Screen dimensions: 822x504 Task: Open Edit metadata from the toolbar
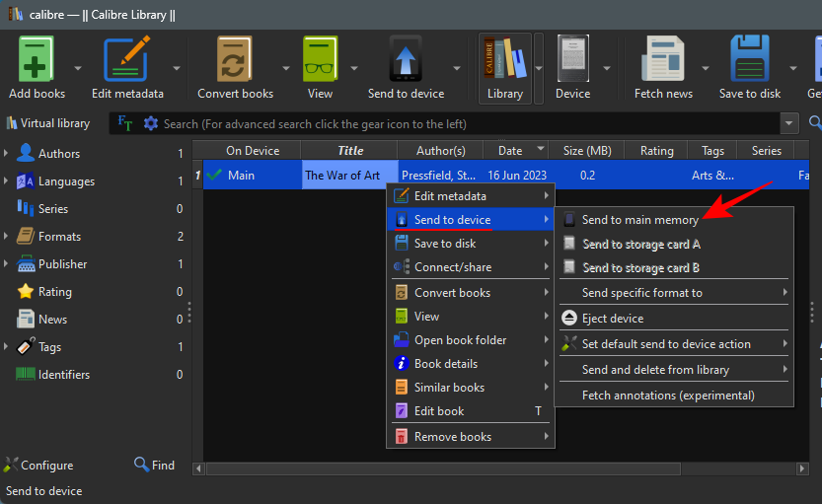click(x=127, y=61)
